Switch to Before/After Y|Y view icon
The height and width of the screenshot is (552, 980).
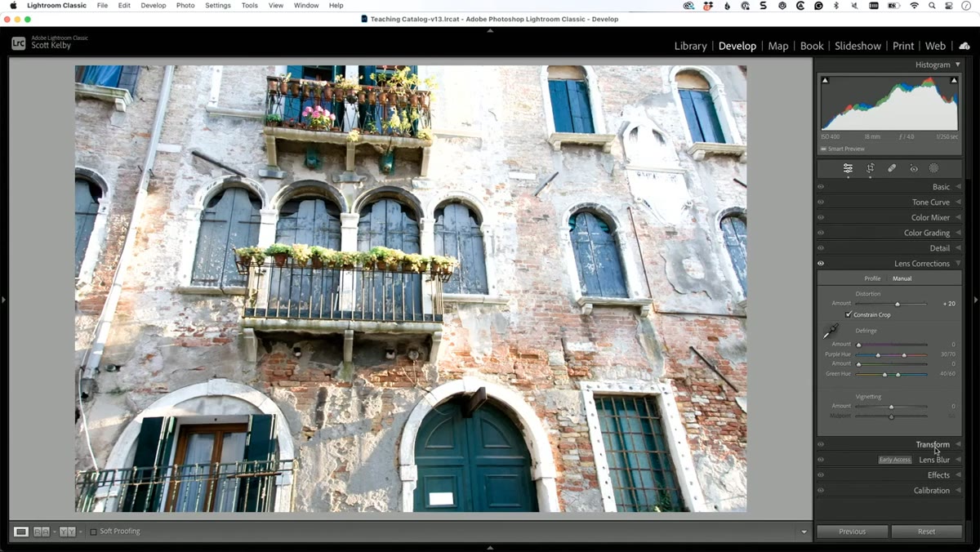[x=67, y=532]
